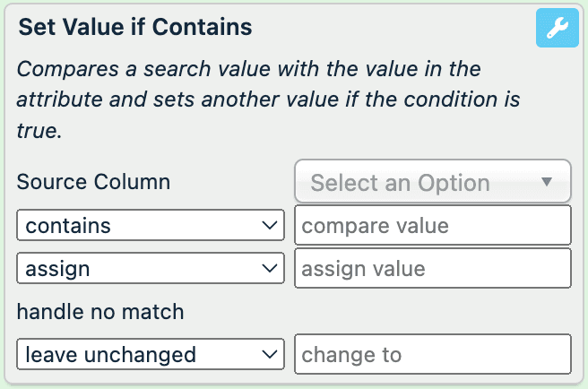Open the 'assign' action dropdown
This screenshot has height=389, width=588.
(x=150, y=269)
